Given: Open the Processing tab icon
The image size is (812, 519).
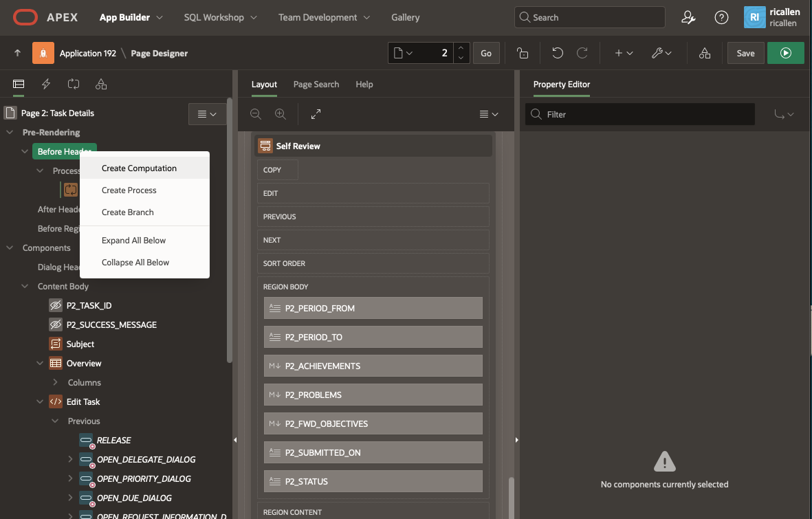Looking at the screenshot, I should 74,85.
